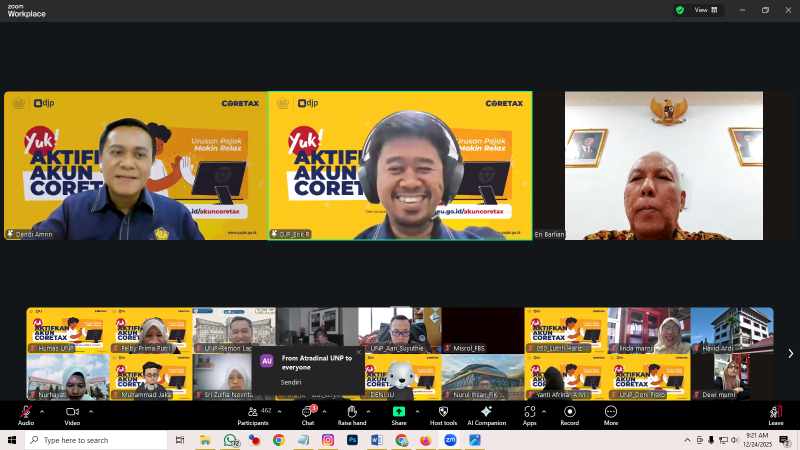The width and height of the screenshot is (800, 450).
Task: Open Host tools shield icon
Action: click(443, 412)
